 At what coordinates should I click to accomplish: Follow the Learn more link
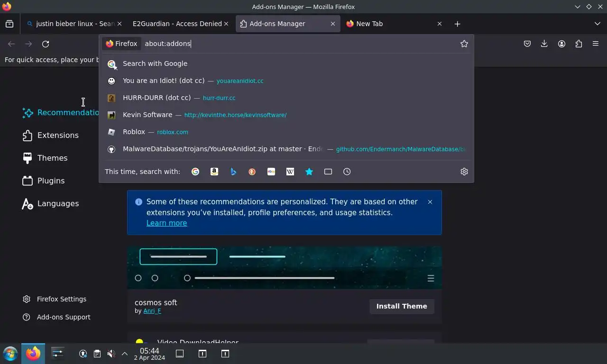coord(166,223)
